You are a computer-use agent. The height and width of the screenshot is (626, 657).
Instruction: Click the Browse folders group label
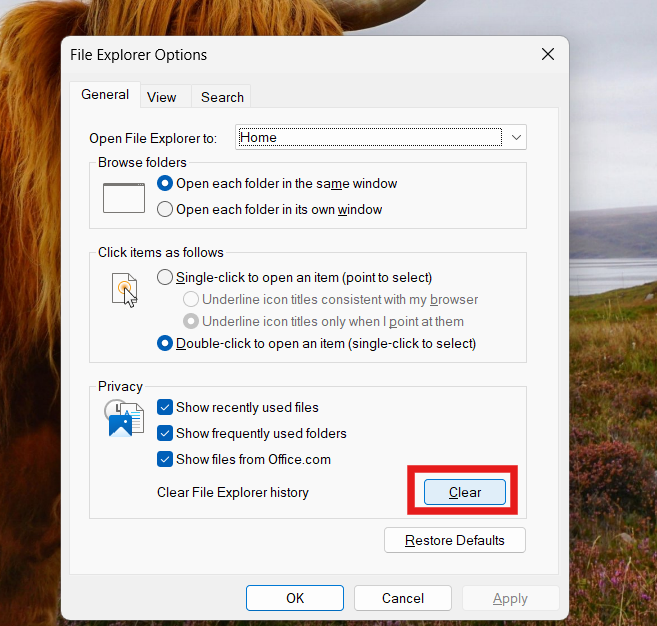[x=142, y=163]
